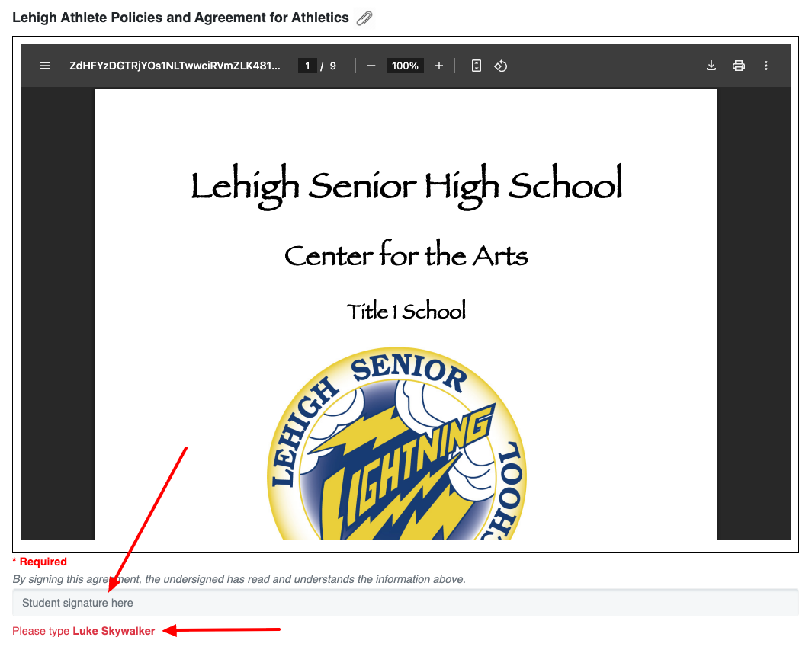
Task: Zoom out with the minus icon
Action: tap(371, 66)
